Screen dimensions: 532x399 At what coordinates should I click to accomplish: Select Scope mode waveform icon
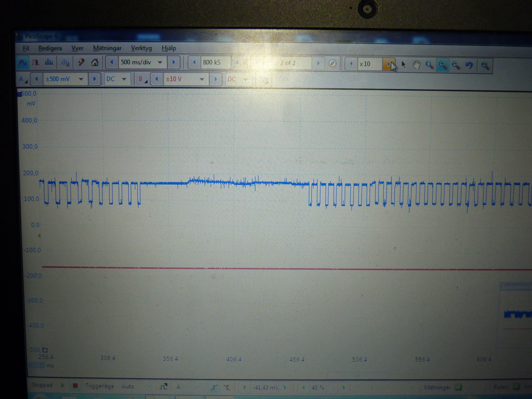(23, 63)
